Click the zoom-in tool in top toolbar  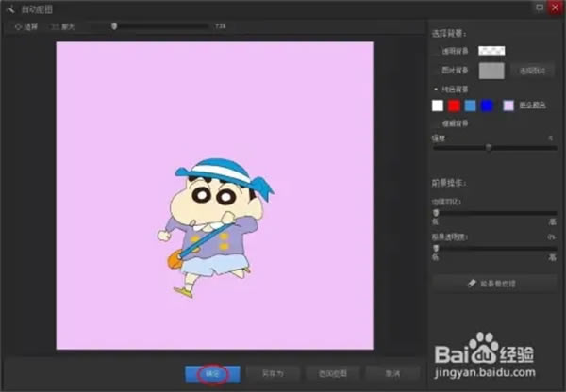(x=63, y=26)
